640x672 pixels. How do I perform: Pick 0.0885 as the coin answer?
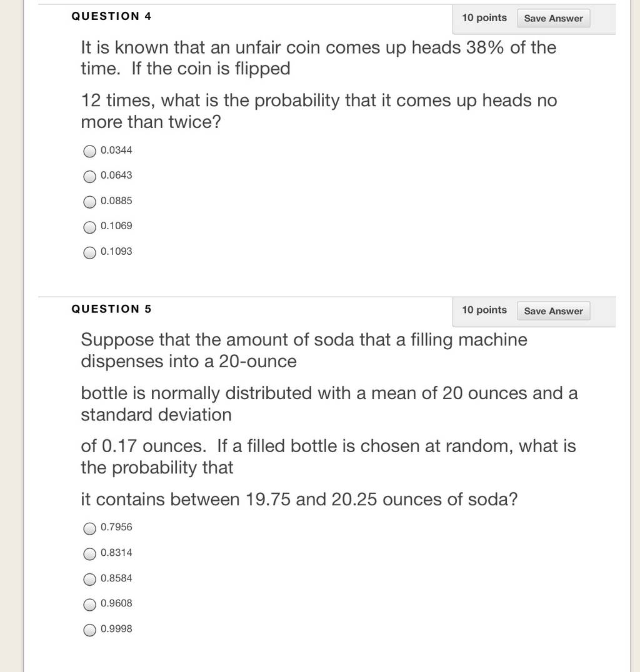tap(89, 202)
